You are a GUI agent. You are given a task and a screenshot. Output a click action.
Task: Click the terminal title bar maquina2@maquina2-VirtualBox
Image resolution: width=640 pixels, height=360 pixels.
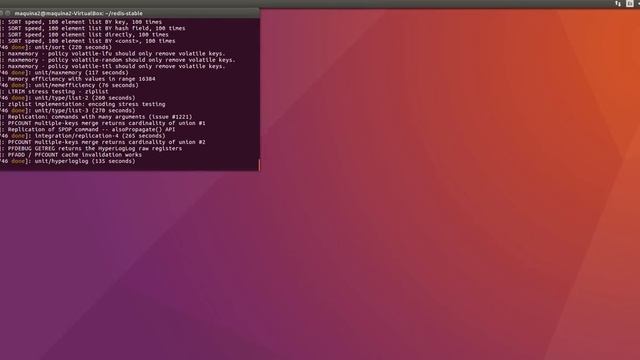pyautogui.click(x=79, y=13)
